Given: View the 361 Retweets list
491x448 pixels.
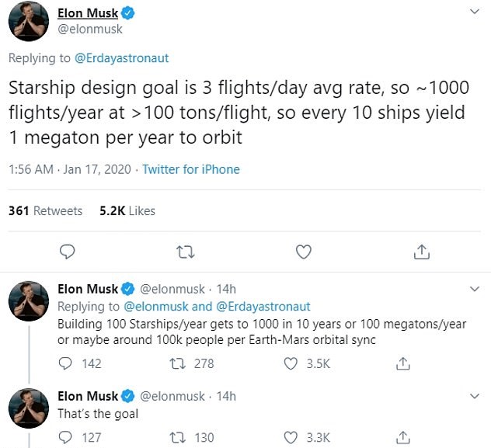Looking at the screenshot, I should click(45, 211).
